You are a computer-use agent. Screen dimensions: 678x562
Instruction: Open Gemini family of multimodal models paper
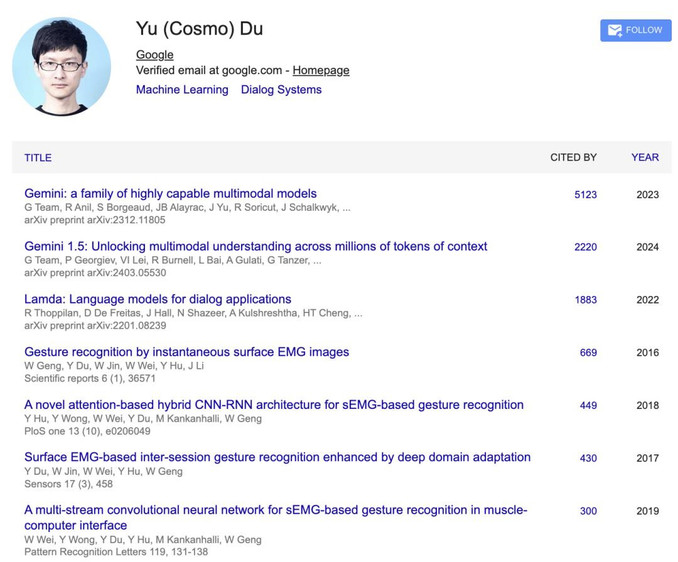[x=170, y=194]
